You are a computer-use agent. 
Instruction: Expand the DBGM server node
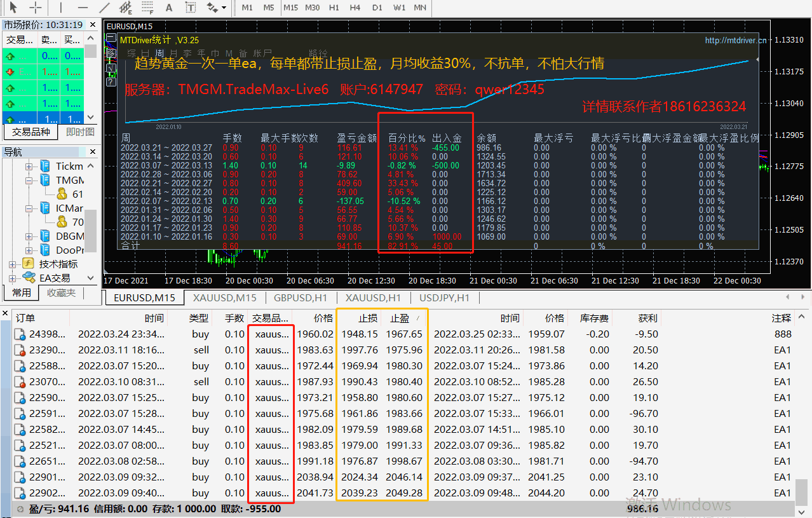pyautogui.click(x=29, y=236)
